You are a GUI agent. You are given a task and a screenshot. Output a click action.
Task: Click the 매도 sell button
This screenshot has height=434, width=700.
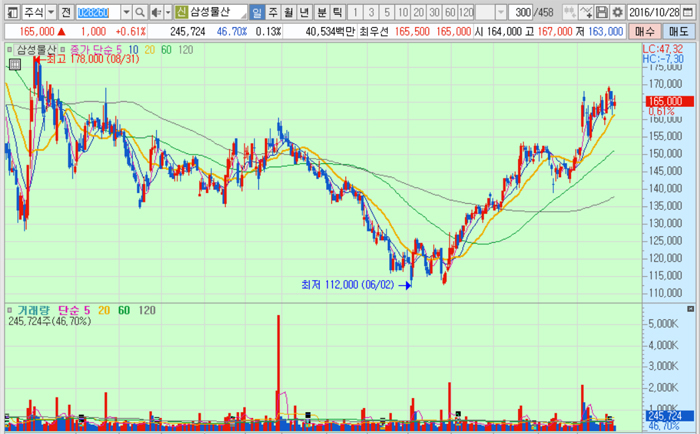point(679,31)
